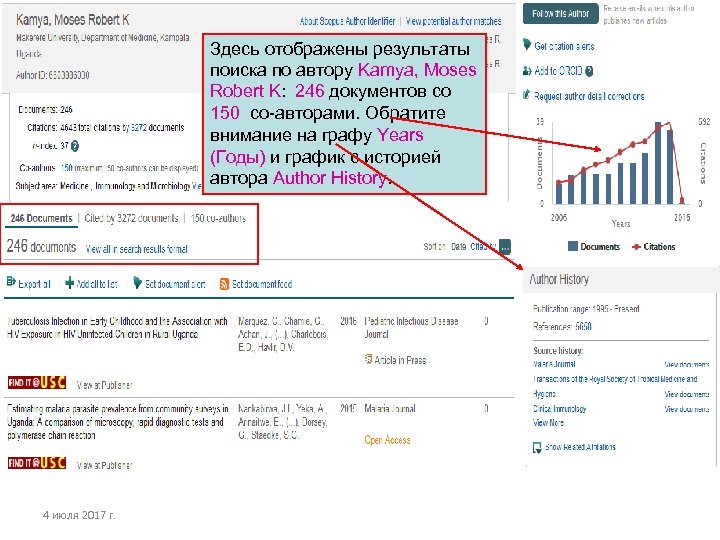Click the 150 co-authors count link
Screen dimensions: 720x540
(x=67, y=168)
